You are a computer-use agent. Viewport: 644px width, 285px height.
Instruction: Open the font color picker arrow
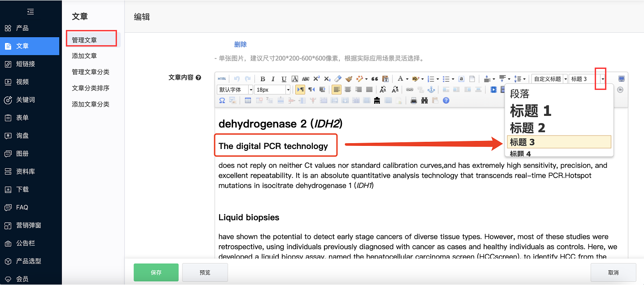coord(407,79)
